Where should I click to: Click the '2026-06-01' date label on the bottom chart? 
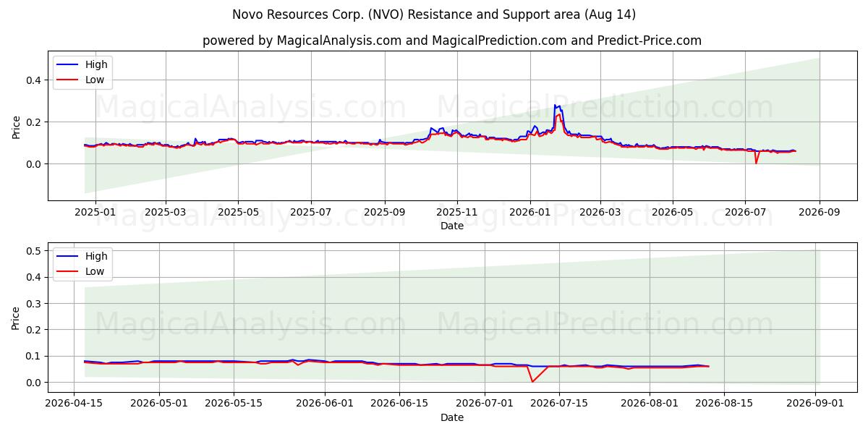tap(324, 404)
